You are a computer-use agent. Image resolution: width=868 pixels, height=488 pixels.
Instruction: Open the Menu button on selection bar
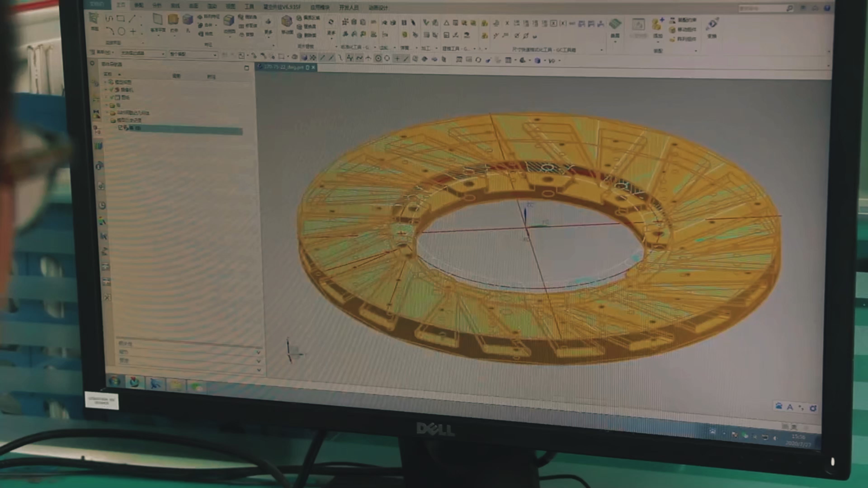tap(102, 52)
